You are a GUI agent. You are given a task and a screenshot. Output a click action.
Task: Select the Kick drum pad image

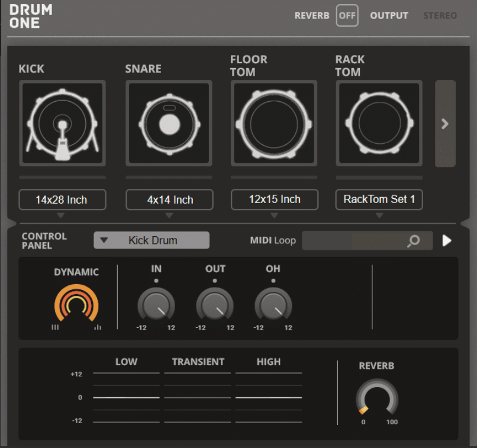coord(62,123)
